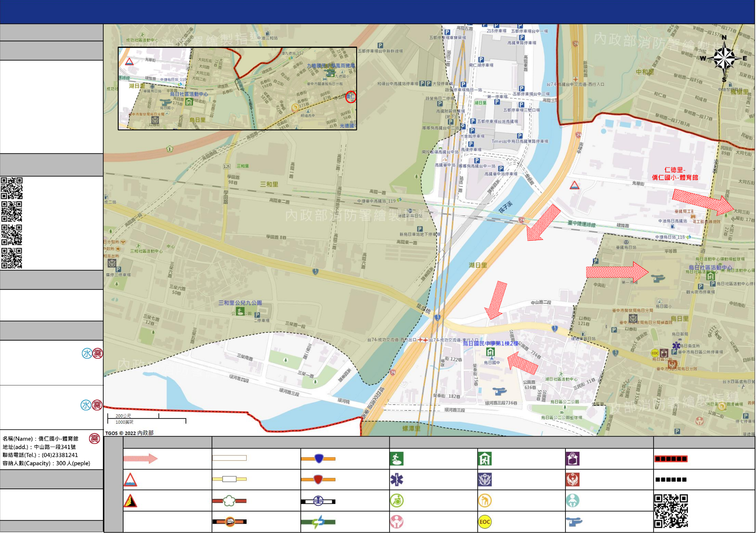Select the blue shield road symbol in legend
Image resolution: width=756 pixels, height=534 pixels.
click(319, 459)
